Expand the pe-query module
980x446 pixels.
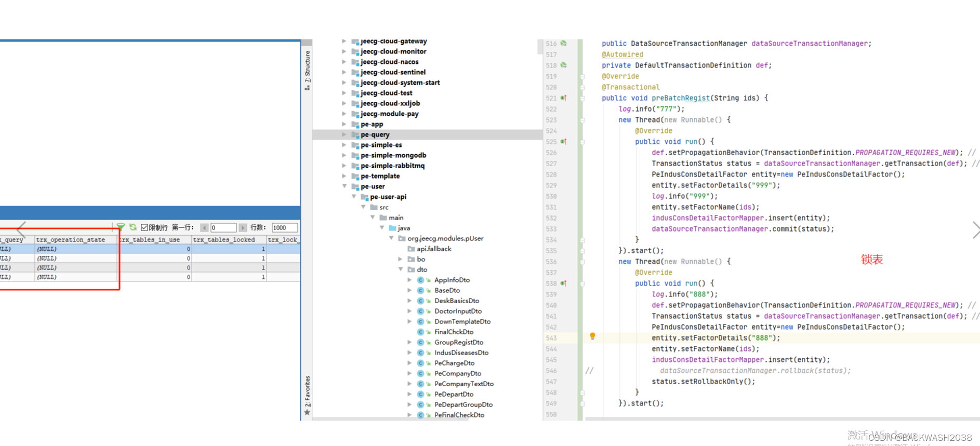click(344, 134)
